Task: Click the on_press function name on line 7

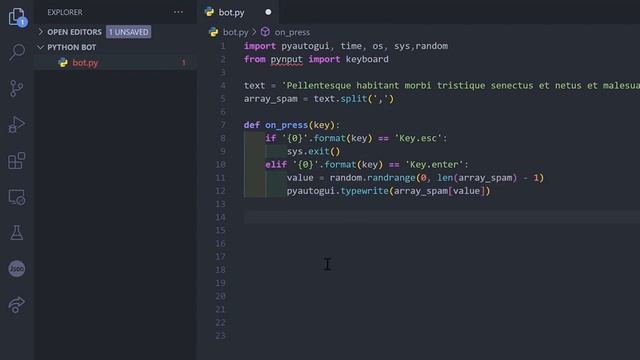Action: (x=286, y=125)
